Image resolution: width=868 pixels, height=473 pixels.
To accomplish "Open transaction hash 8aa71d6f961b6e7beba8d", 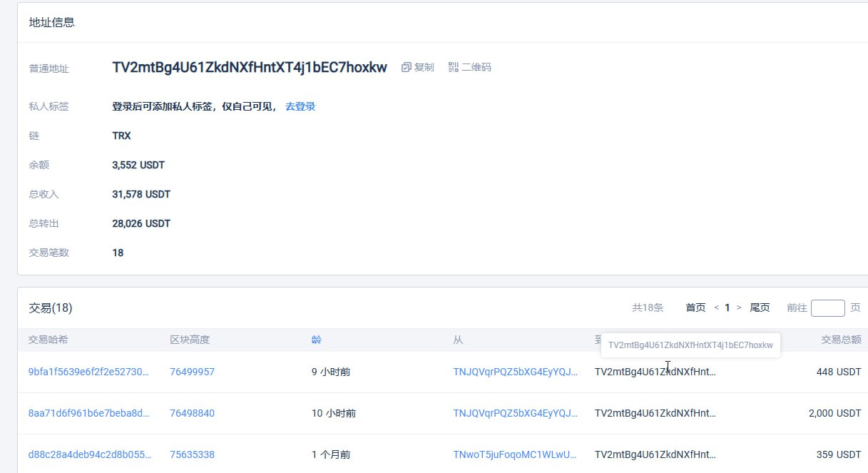I will 89,413.
